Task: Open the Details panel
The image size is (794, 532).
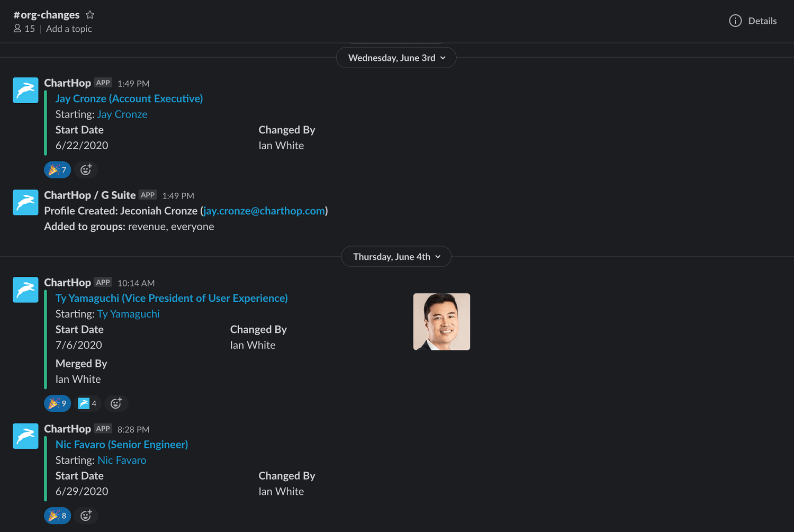Action: click(763, 21)
